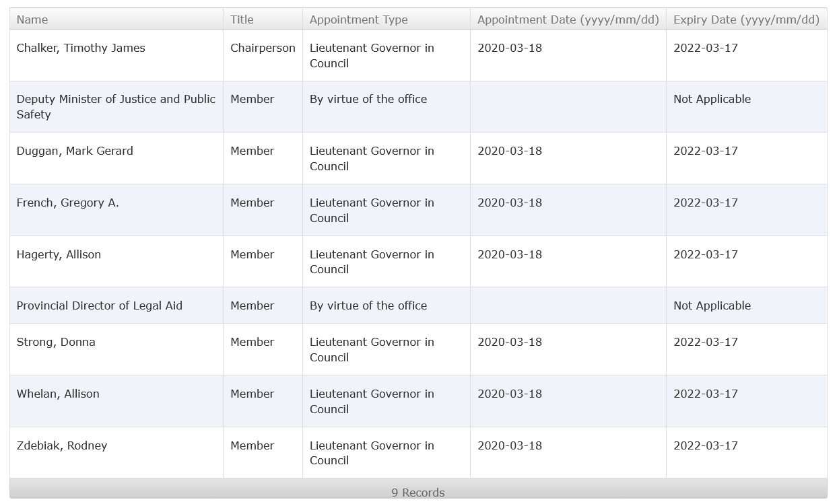Click the Expiry Date column header
Screen dimensions: 839x504
pyautogui.click(x=746, y=20)
